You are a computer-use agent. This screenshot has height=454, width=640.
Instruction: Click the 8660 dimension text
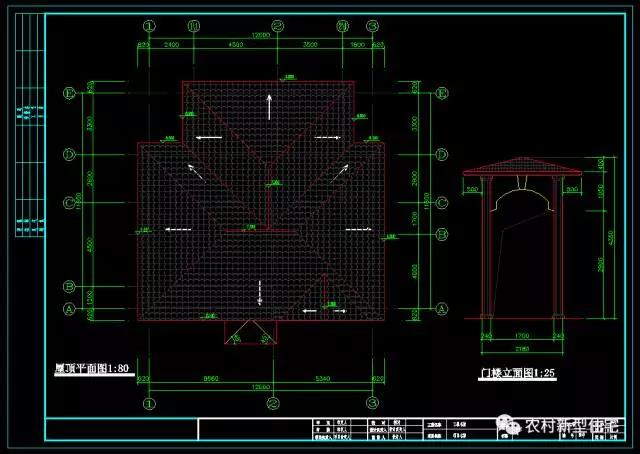click(x=210, y=379)
